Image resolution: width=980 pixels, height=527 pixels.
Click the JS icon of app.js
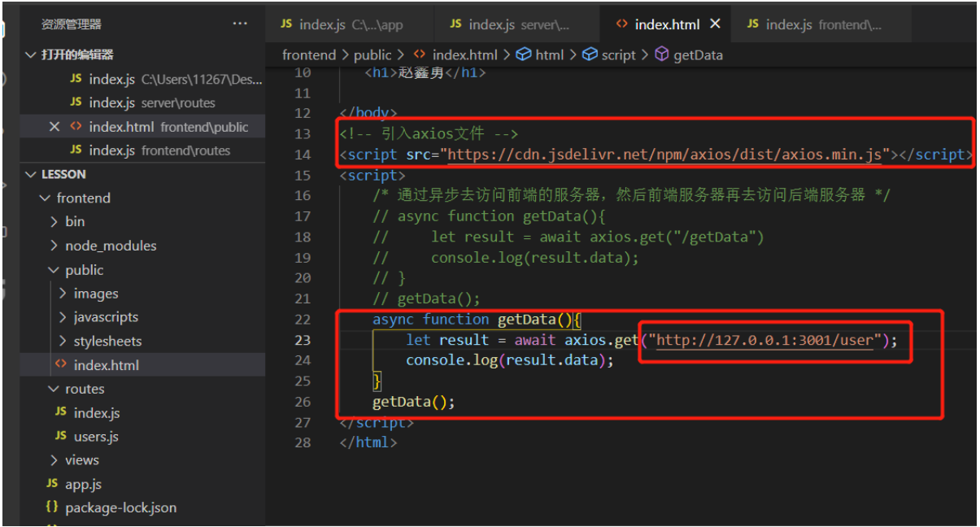coord(51,483)
